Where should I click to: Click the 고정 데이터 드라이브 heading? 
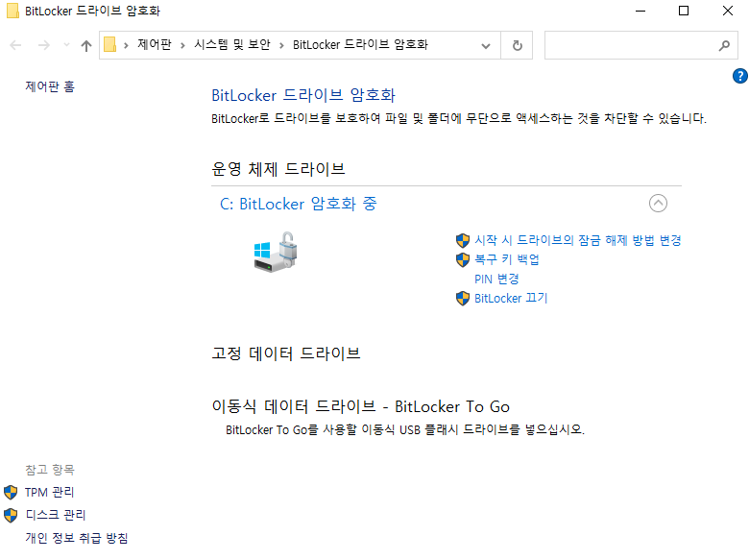pyautogui.click(x=285, y=353)
